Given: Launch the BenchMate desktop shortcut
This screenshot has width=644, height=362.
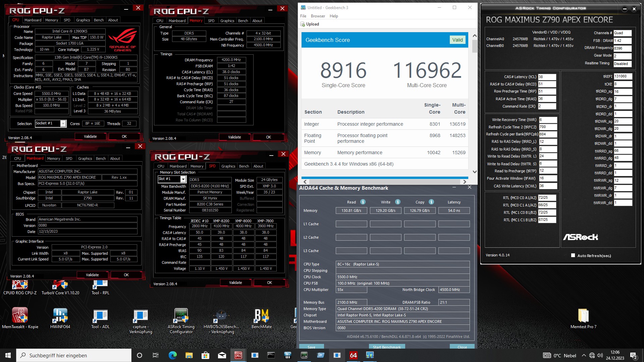Looking at the screenshot, I should (262, 318).
